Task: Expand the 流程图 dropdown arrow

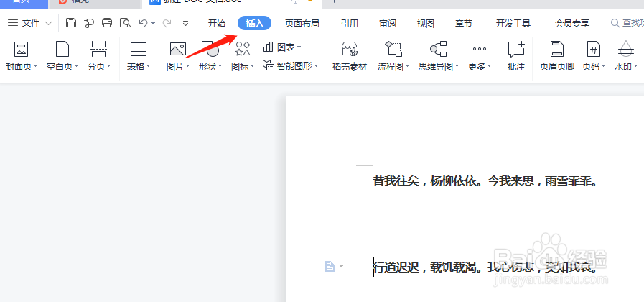Action: click(407, 66)
